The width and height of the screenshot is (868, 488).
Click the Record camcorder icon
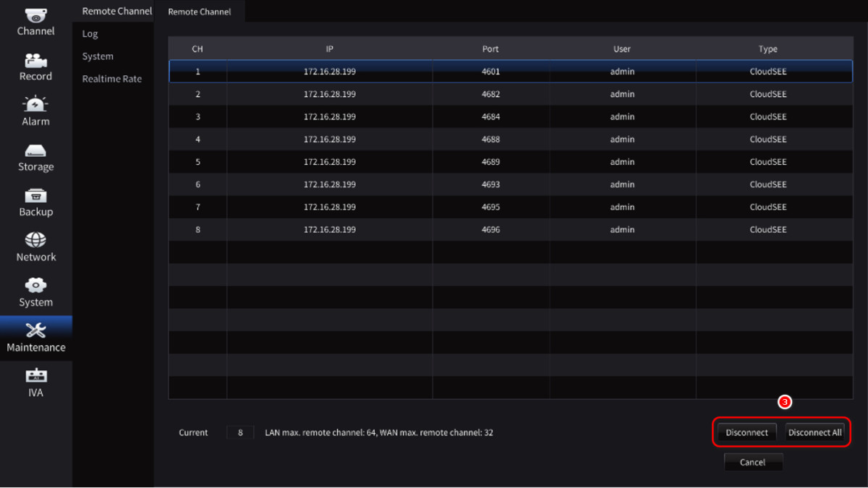pyautogui.click(x=35, y=60)
